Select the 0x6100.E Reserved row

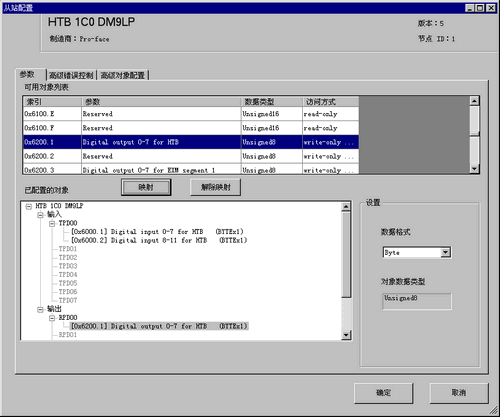tap(191, 114)
